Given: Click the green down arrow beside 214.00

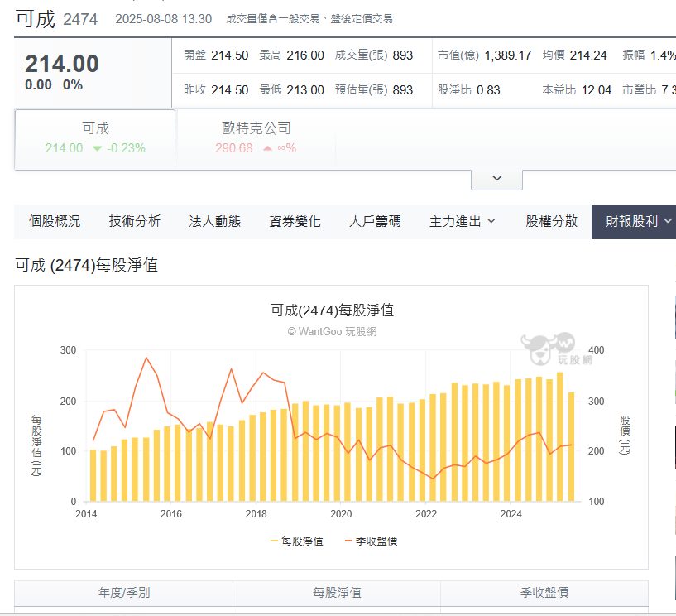Looking at the screenshot, I should click(98, 148).
